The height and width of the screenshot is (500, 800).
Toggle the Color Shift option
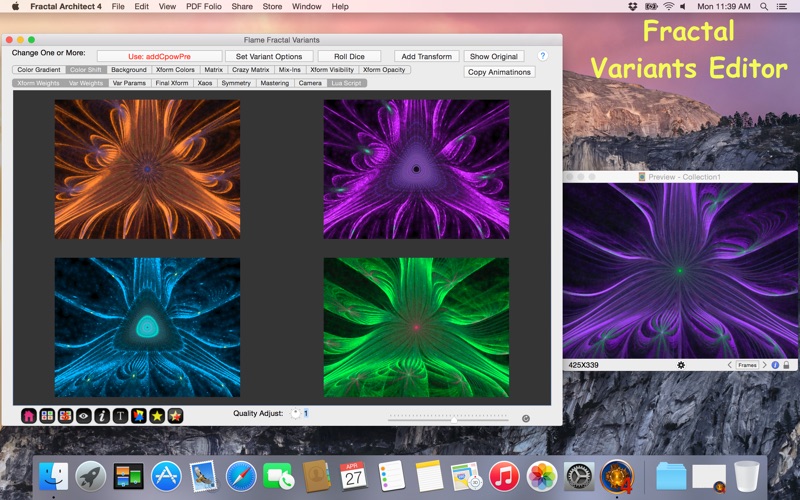(86, 69)
